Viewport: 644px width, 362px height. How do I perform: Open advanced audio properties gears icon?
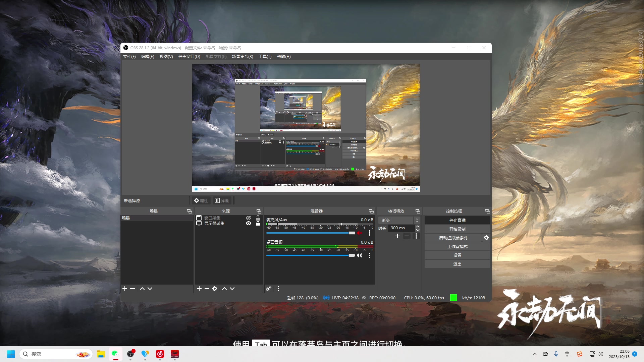coord(269,289)
